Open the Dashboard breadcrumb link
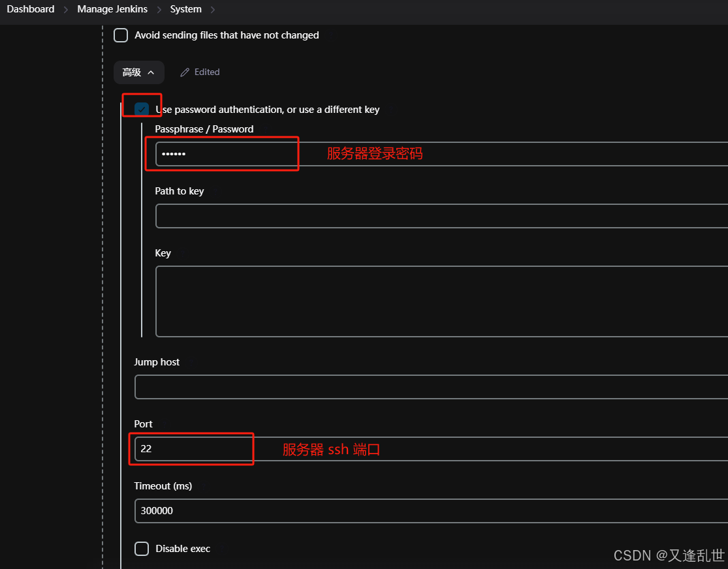Screen dimensions: 728x569 (x=31, y=9)
